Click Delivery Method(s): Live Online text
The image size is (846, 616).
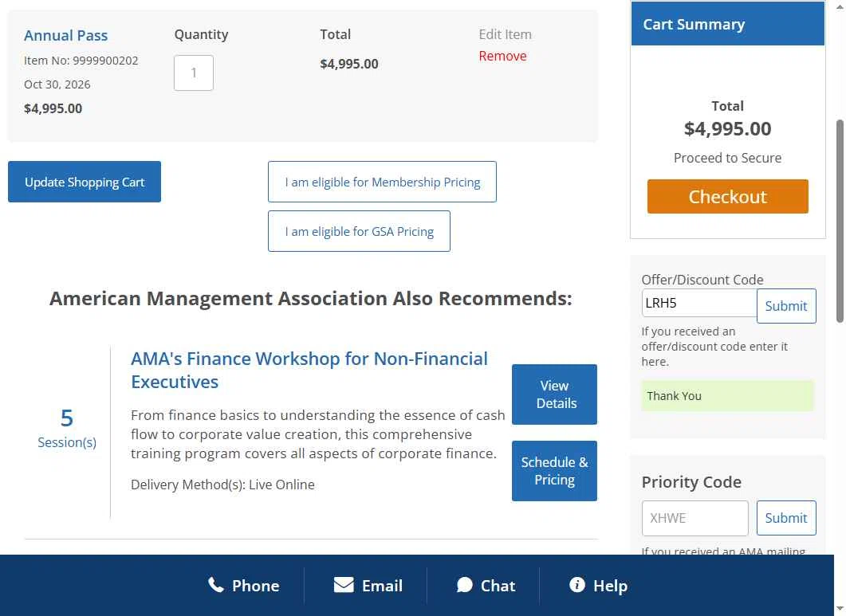(x=222, y=485)
